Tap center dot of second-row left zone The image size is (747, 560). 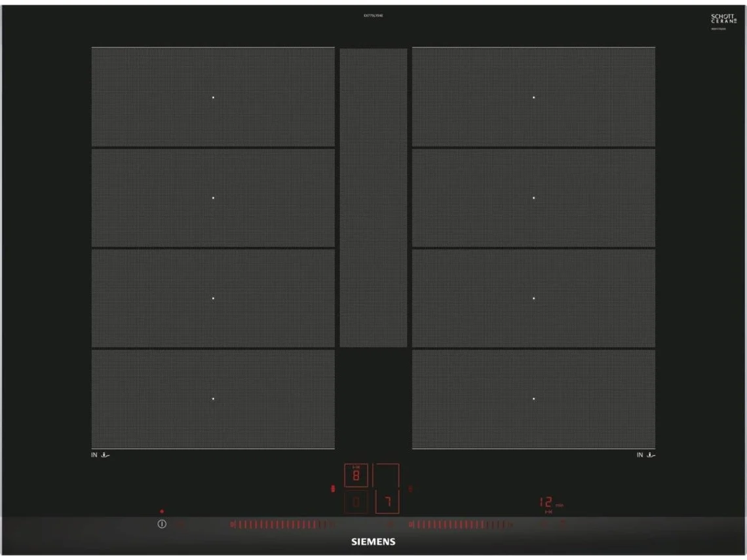213,198
